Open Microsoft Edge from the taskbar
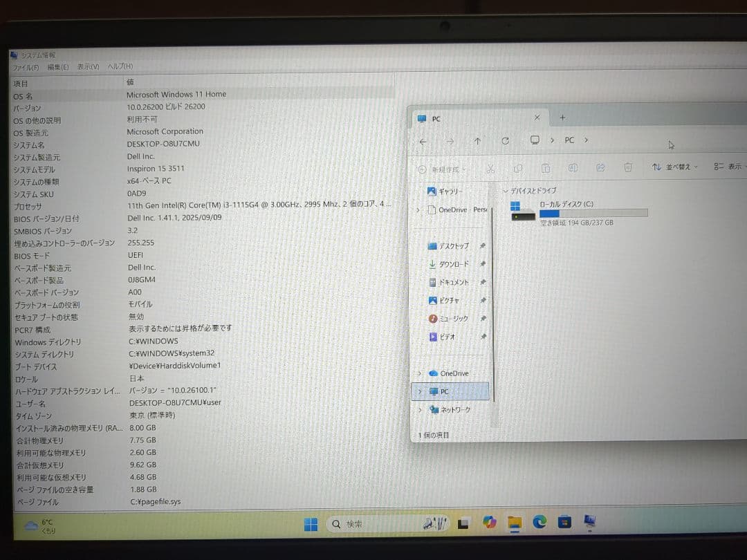 540,523
